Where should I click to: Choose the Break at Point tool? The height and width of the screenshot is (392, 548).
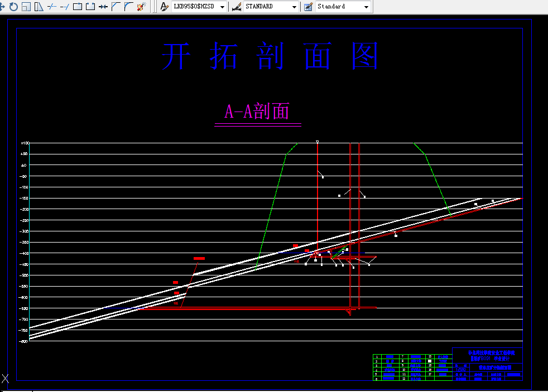pyautogui.click(x=77, y=6)
